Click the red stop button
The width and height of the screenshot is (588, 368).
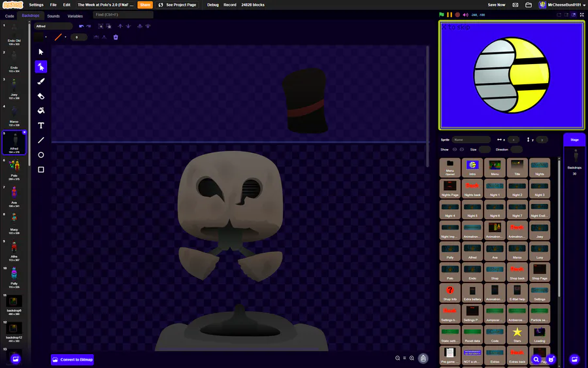[x=457, y=14]
